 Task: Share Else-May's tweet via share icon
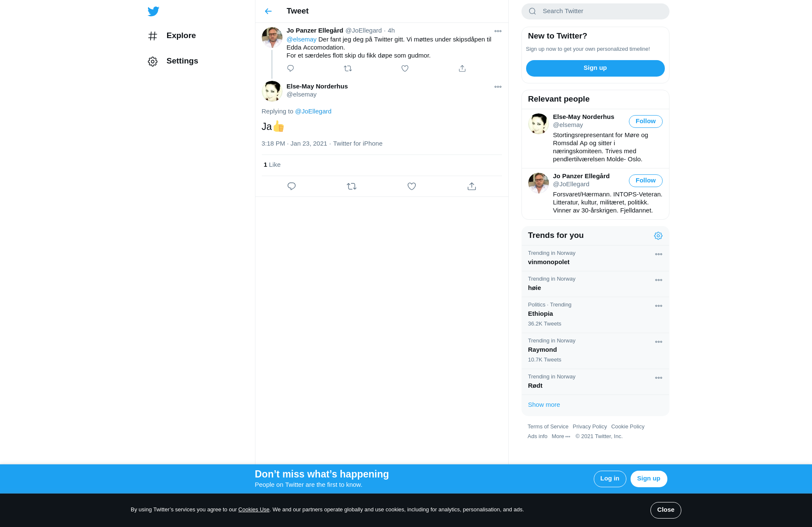tap(472, 186)
